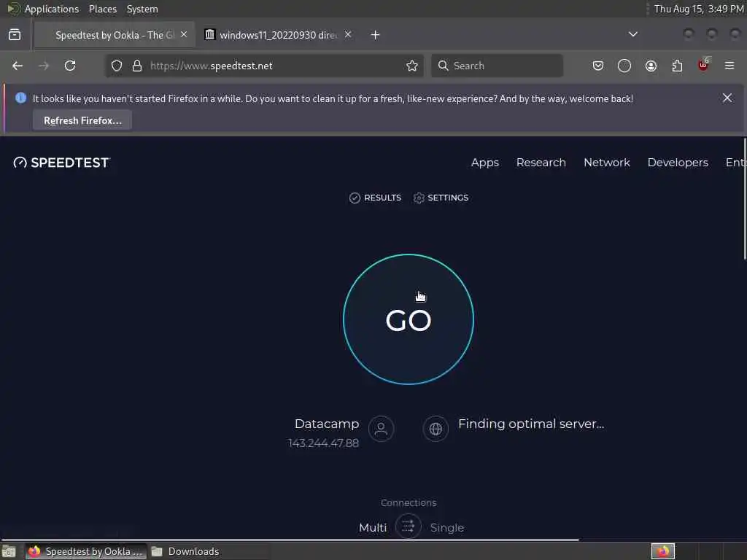Start the speed test with GO button
Viewport: 747px width, 560px height.
point(409,319)
